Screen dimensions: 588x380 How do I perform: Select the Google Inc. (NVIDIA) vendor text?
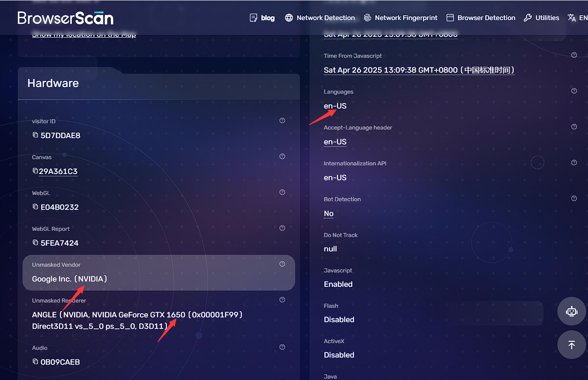pos(69,279)
